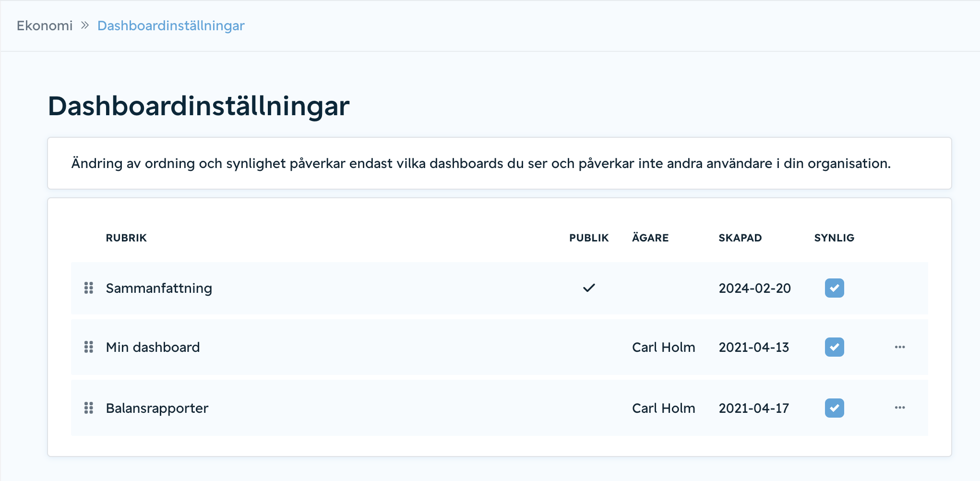980x481 pixels.
Task: Click the Publik checkmark in Sammanfattning row
Action: [589, 288]
